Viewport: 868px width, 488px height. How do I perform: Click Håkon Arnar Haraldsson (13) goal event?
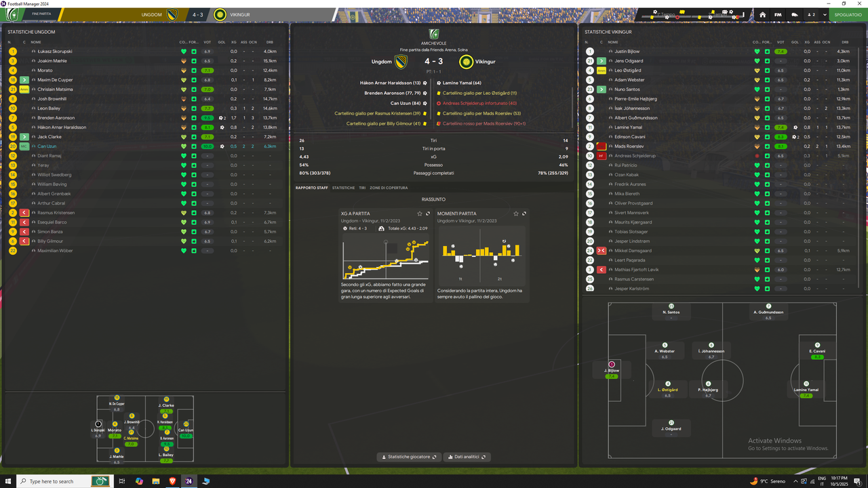[393, 83]
